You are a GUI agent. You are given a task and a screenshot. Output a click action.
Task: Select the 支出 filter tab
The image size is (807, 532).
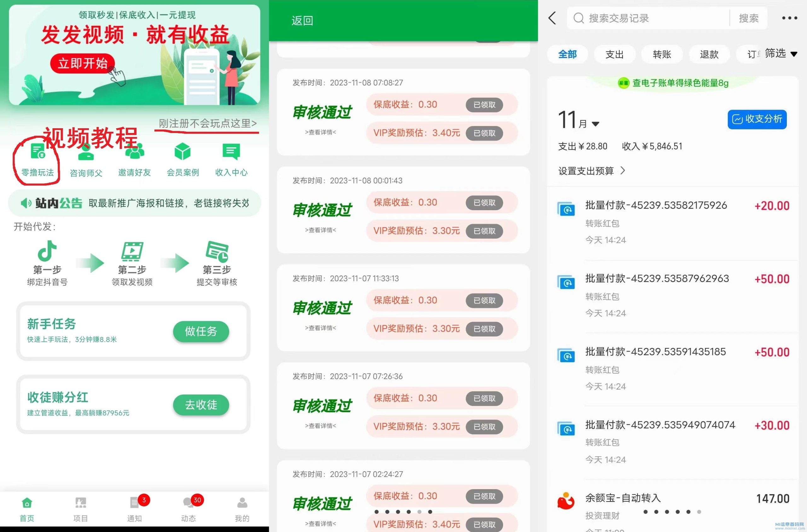click(614, 54)
